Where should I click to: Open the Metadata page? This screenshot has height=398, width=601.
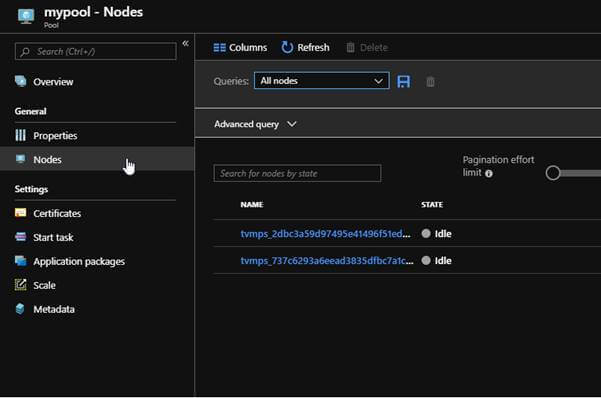click(x=54, y=309)
